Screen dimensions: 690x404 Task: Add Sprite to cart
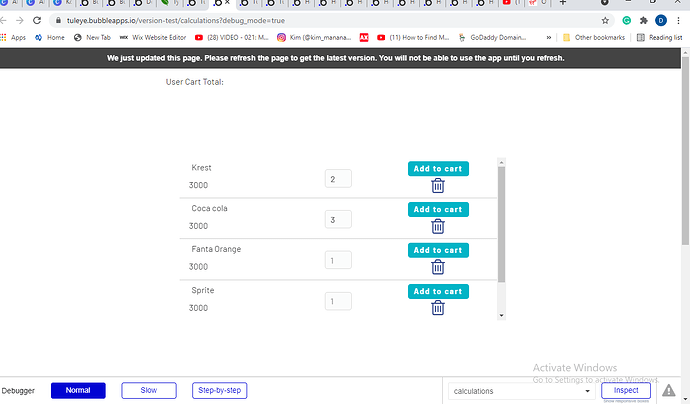click(x=438, y=291)
